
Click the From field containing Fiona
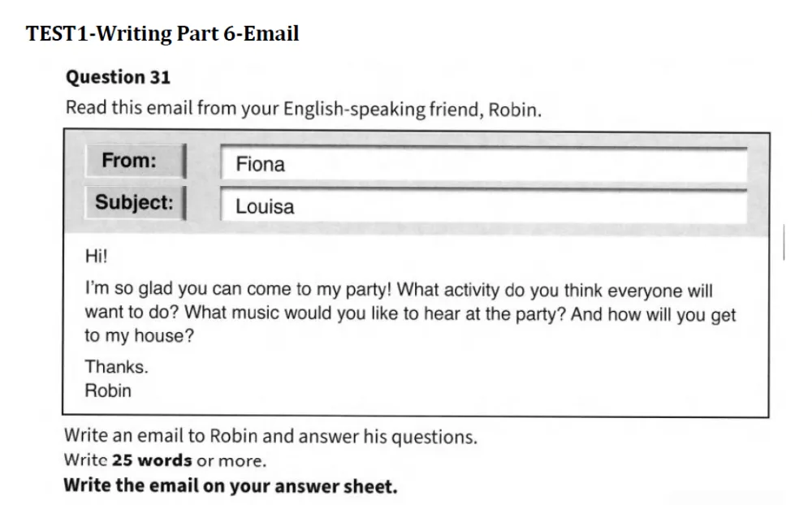pyautogui.click(x=484, y=164)
